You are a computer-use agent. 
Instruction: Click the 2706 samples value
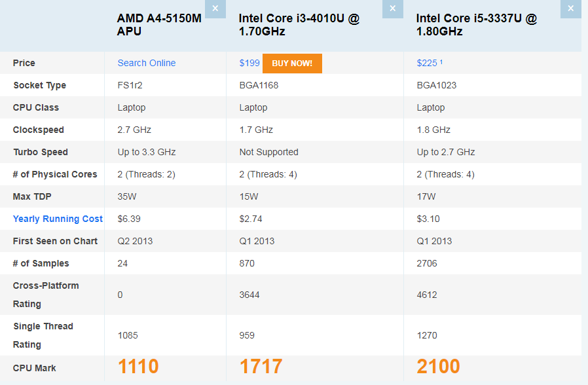click(427, 263)
